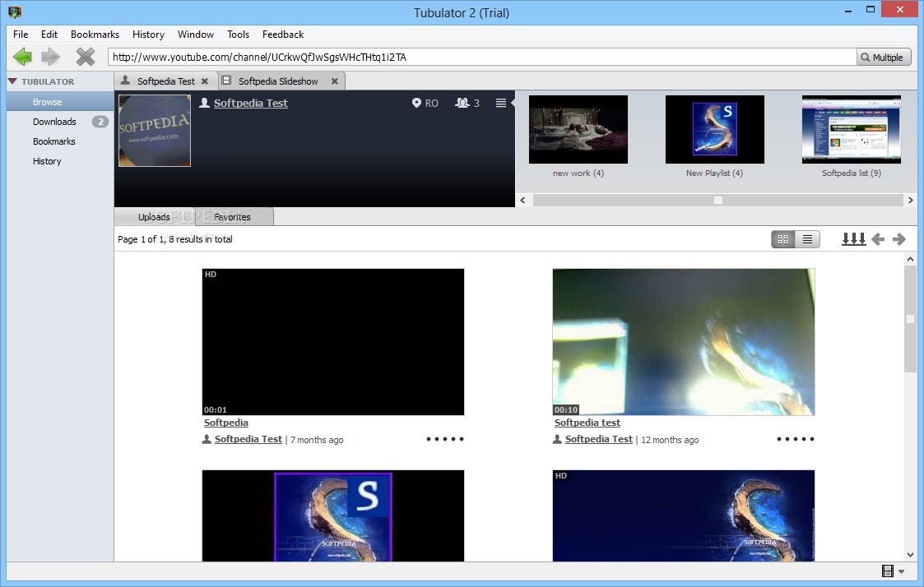Click the green back arrow
924x587 pixels.
coord(22,57)
